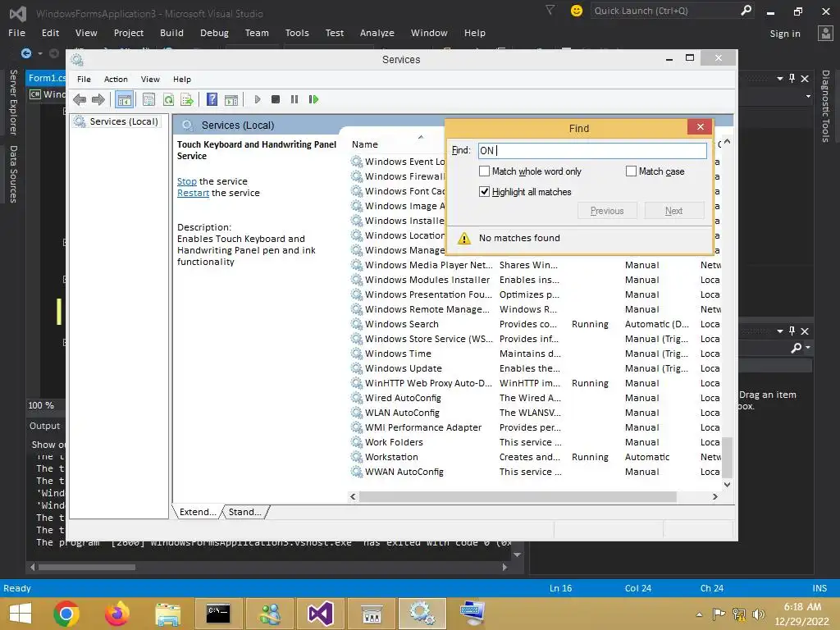Viewport: 840px width, 630px height.
Task: Click the Previous button in Find
Action: [607, 211]
